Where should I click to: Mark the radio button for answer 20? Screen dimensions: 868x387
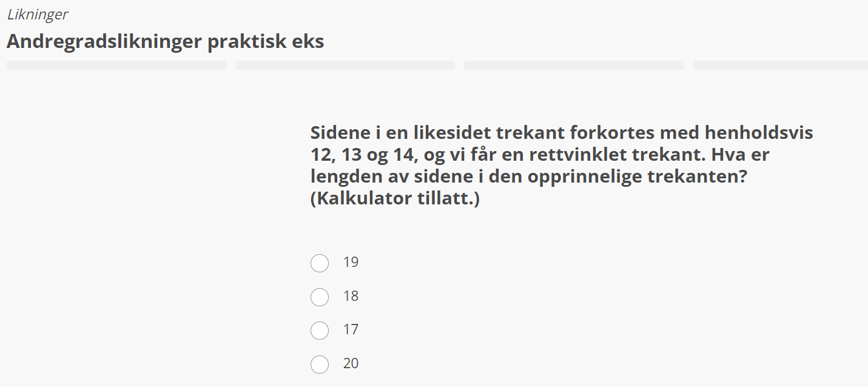[x=320, y=365]
